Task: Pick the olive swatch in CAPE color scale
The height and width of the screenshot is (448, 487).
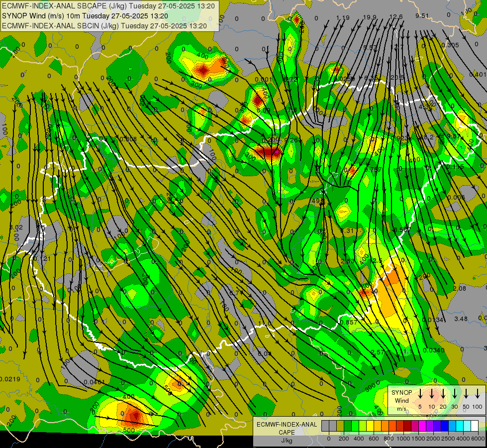Action: pyautogui.click(x=340, y=426)
